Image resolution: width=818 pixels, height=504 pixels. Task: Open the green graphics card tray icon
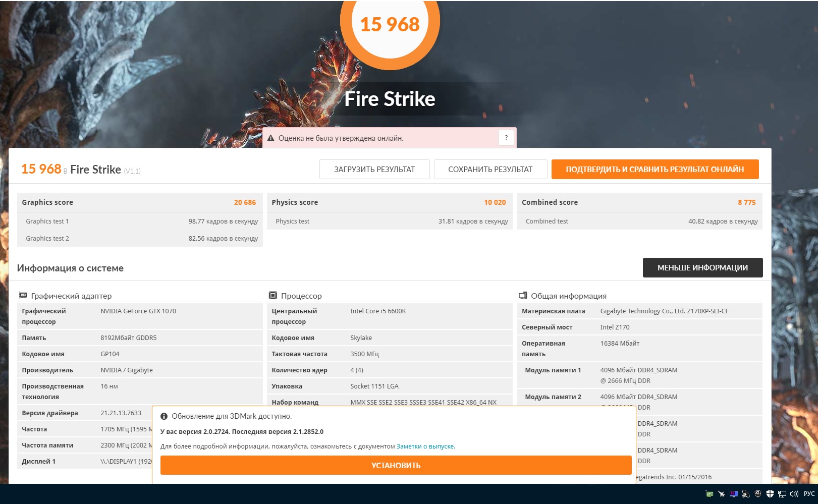[x=710, y=494]
